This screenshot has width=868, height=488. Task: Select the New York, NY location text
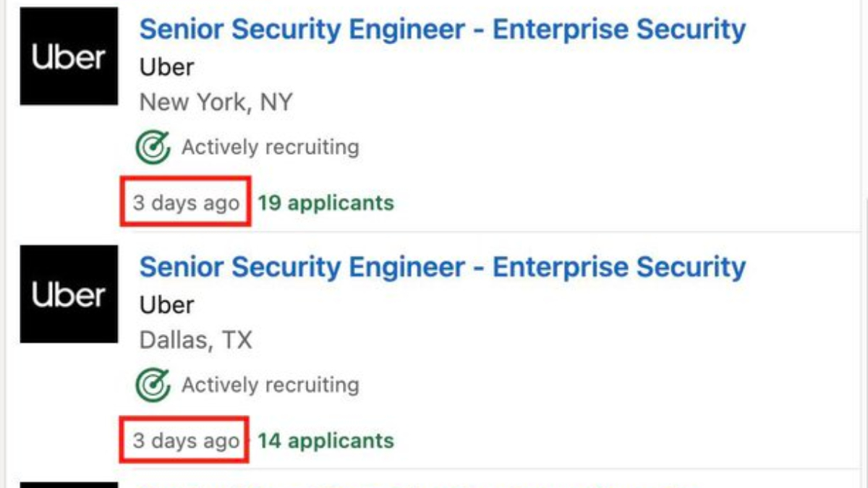point(216,102)
